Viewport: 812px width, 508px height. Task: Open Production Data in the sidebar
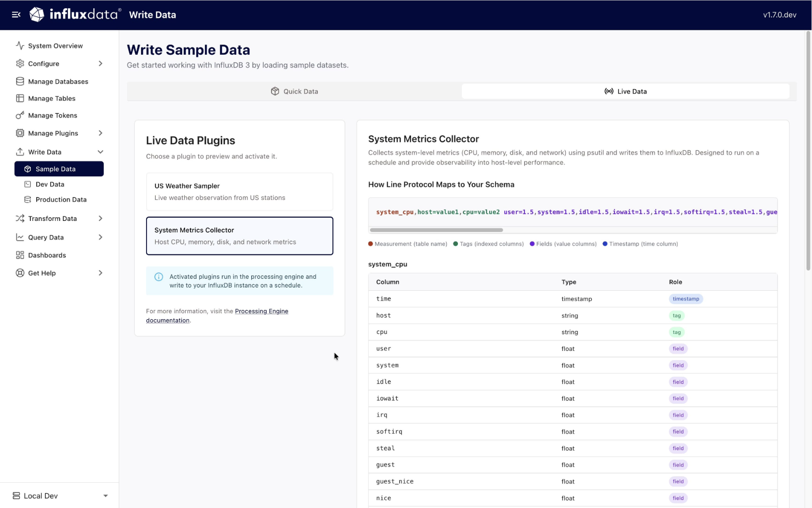(x=61, y=199)
